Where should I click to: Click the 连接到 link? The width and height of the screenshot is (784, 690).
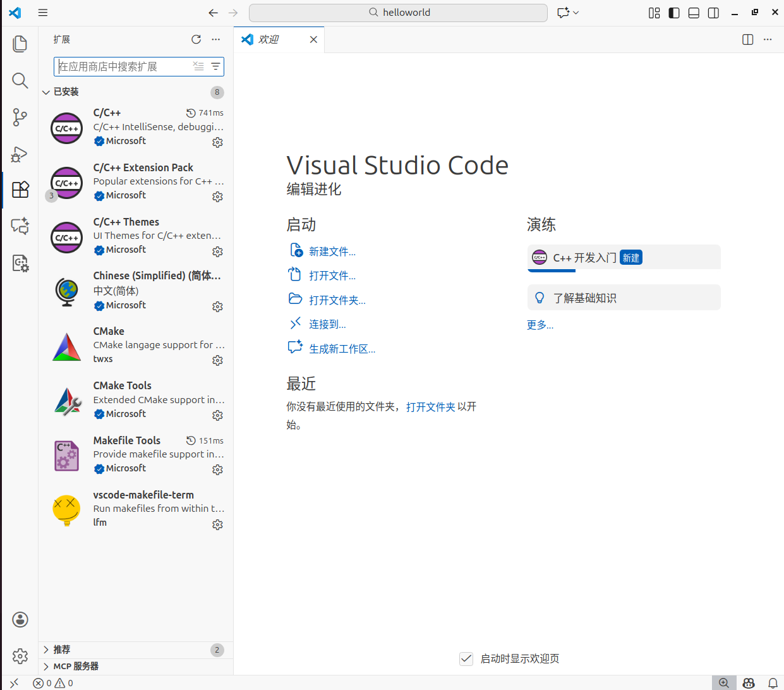[327, 324]
